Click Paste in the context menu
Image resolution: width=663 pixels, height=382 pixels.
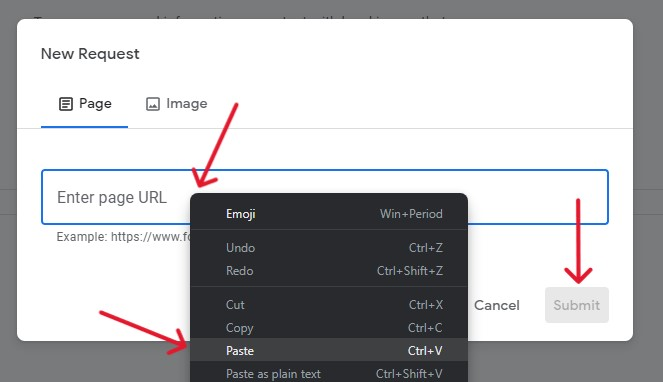(329, 351)
